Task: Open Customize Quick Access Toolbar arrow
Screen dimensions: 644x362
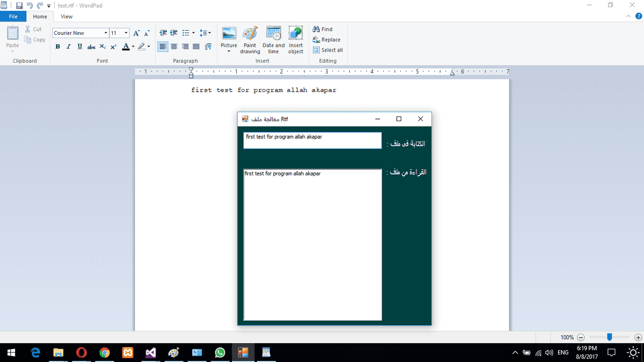Action: (x=49, y=6)
